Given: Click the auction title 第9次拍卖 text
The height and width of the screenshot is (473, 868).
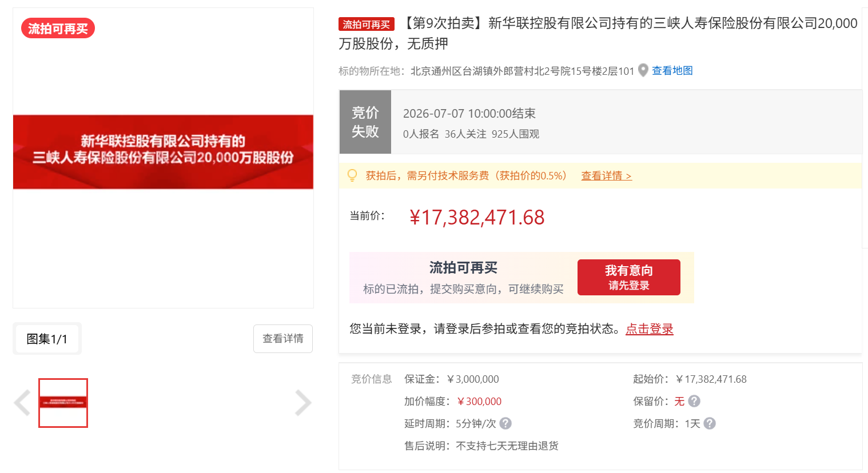Looking at the screenshot, I should [598, 33].
